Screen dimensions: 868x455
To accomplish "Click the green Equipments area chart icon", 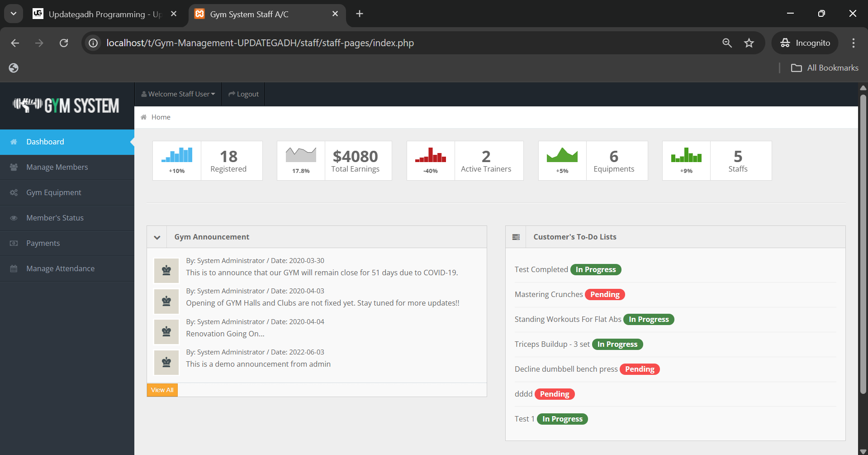I will click(x=562, y=155).
